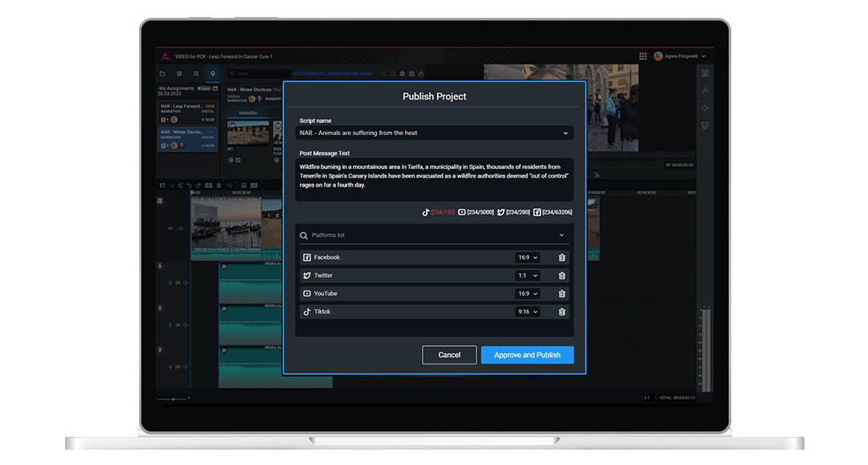Open the Script name dropdown

(434, 133)
